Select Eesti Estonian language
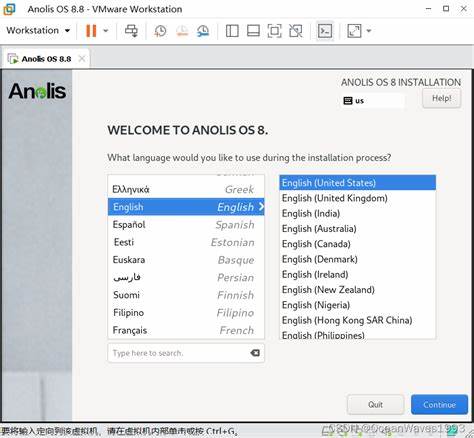474x438 pixels. pos(186,242)
